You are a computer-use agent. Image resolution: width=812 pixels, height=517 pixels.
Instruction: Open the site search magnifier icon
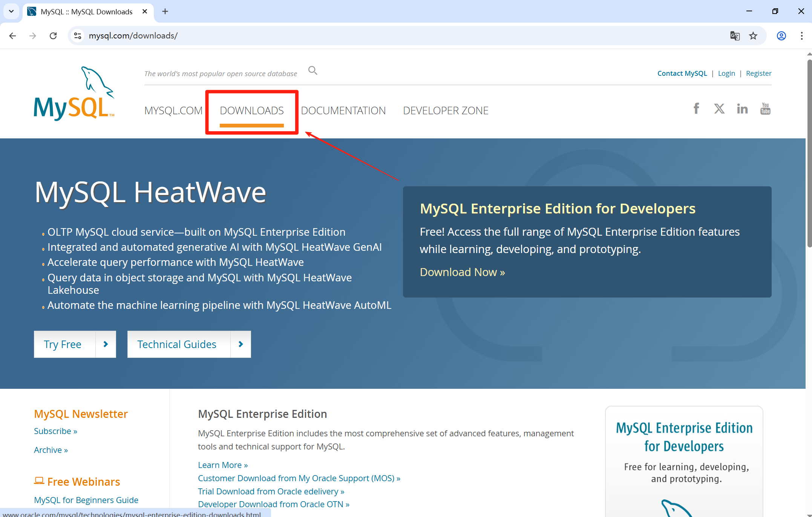pos(313,71)
